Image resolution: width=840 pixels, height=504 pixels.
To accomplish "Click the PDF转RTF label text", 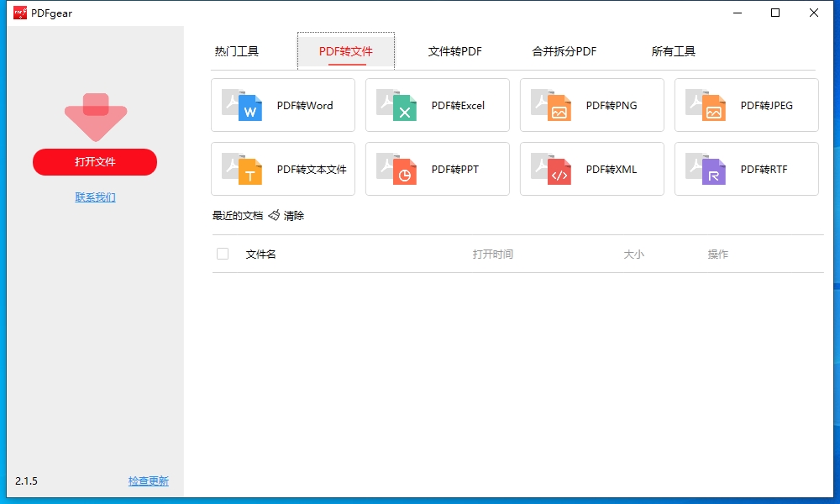I will 764,169.
